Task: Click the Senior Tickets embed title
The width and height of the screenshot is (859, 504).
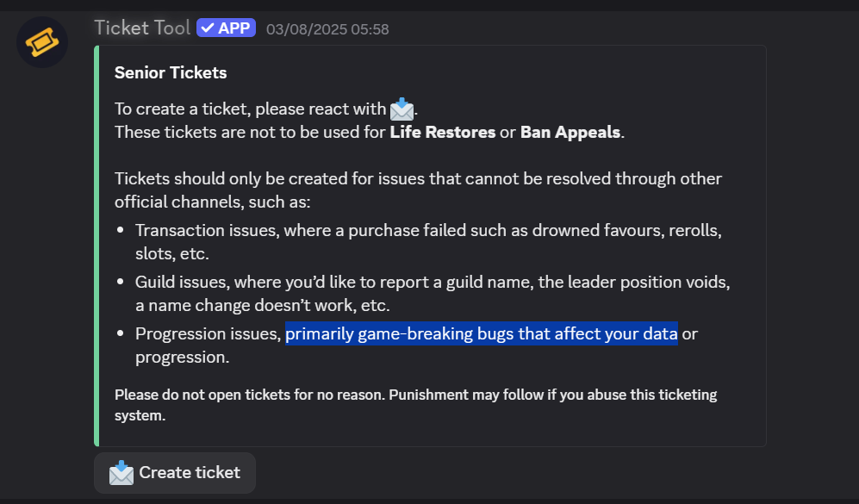Action: (x=171, y=73)
